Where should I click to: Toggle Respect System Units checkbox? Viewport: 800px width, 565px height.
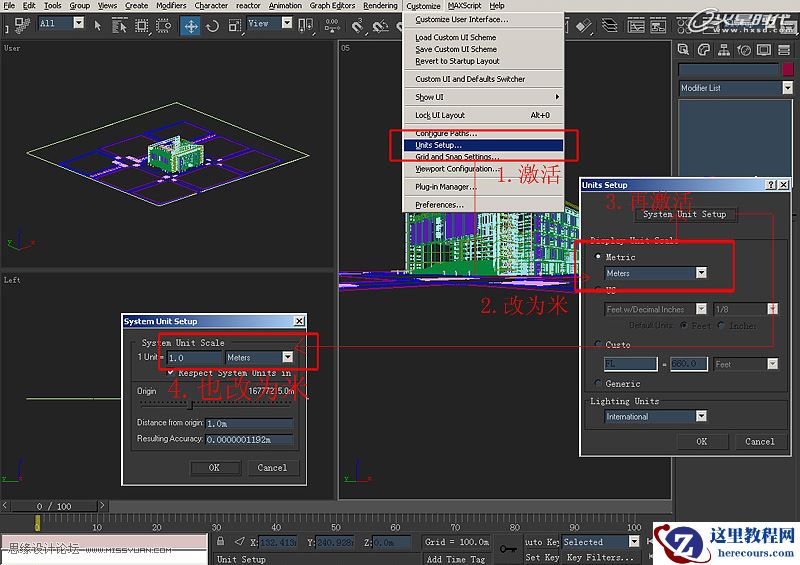pyautogui.click(x=171, y=372)
